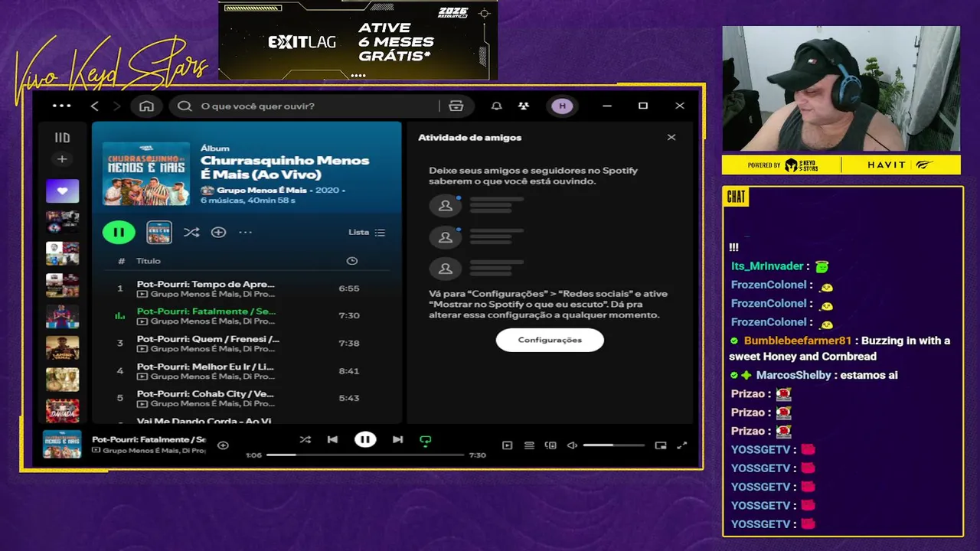The height and width of the screenshot is (551, 980).
Task: Open now-playing cover in bottom bar
Action: (62, 445)
